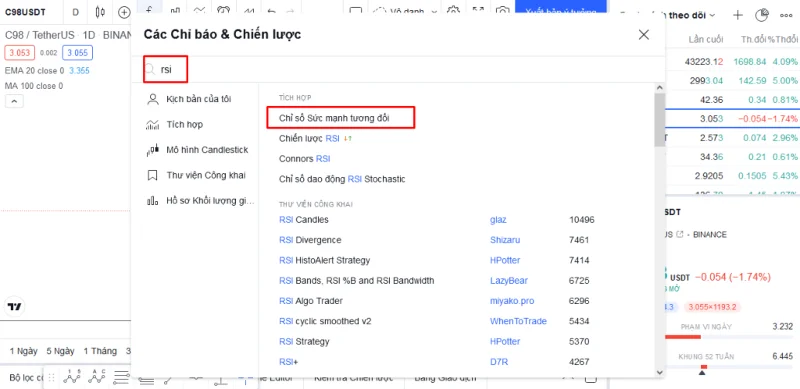
Task: Select watchlist row with price 43223.12
Action: [733, 62]
